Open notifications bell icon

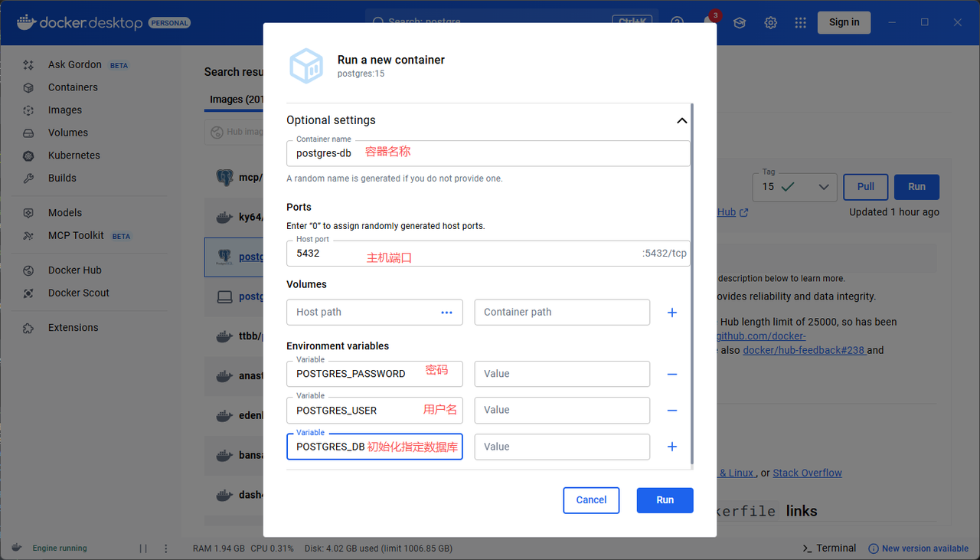(x=710, y=23)
